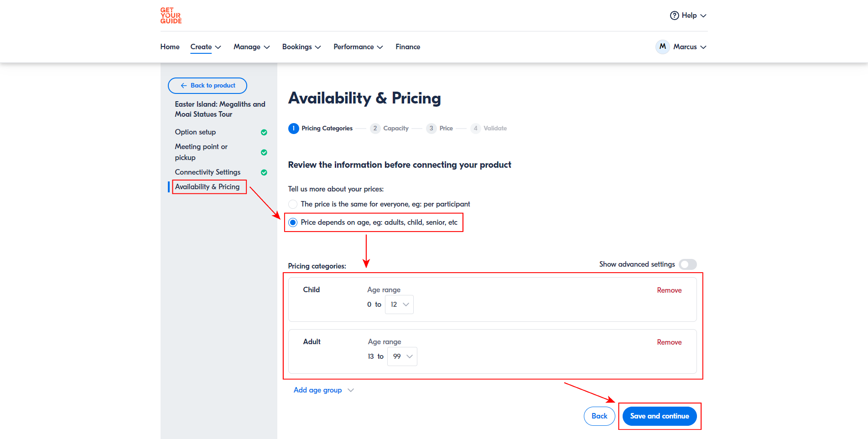Click the Connectivity Settings green checkmark
The height and width of the screenshot is (439, 868).
[264, 172]
